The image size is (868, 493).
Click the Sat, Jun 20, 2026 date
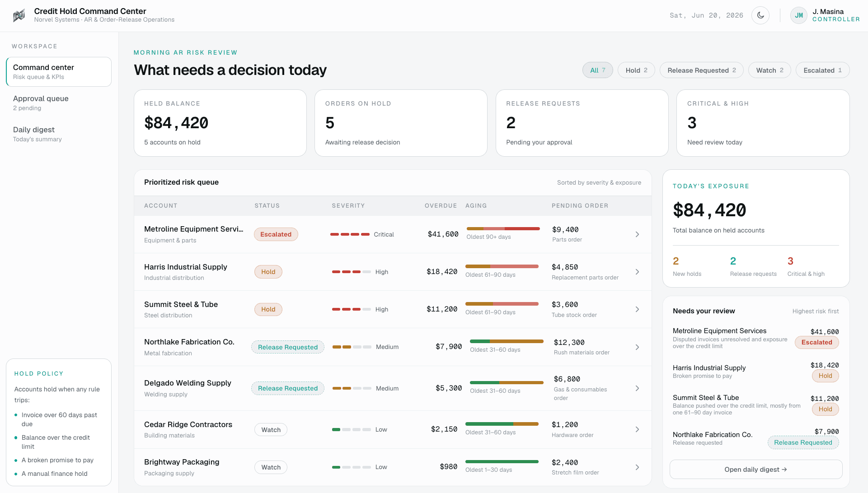706,15
